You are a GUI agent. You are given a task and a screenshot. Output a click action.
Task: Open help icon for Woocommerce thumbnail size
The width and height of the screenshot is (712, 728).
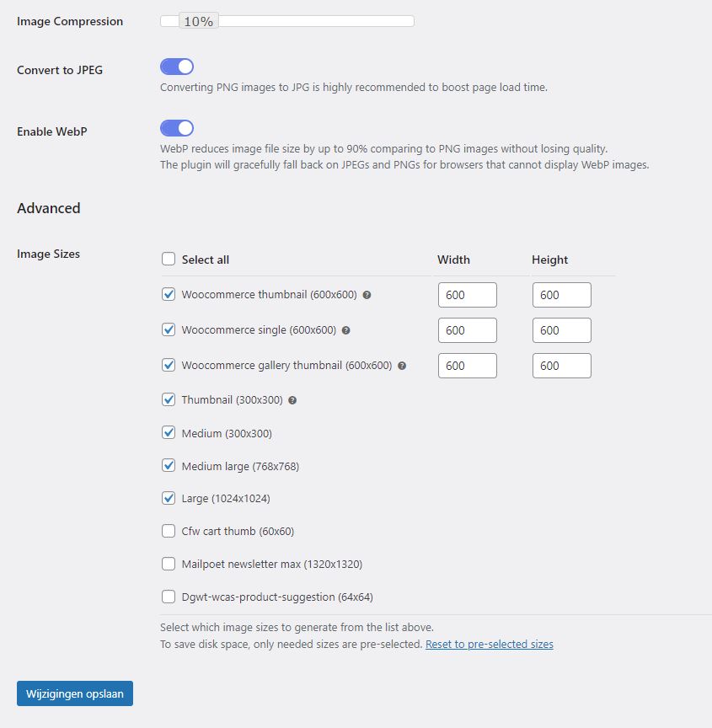pos(367,295)
